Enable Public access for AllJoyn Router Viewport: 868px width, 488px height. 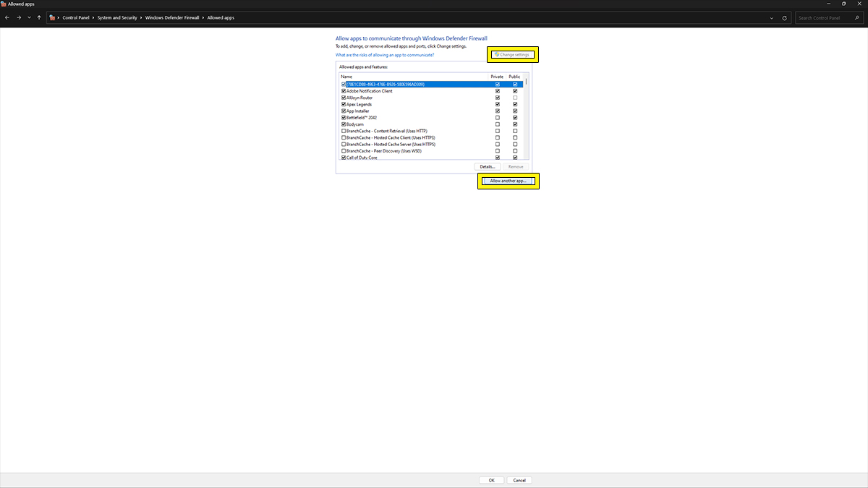coord(515,98)
